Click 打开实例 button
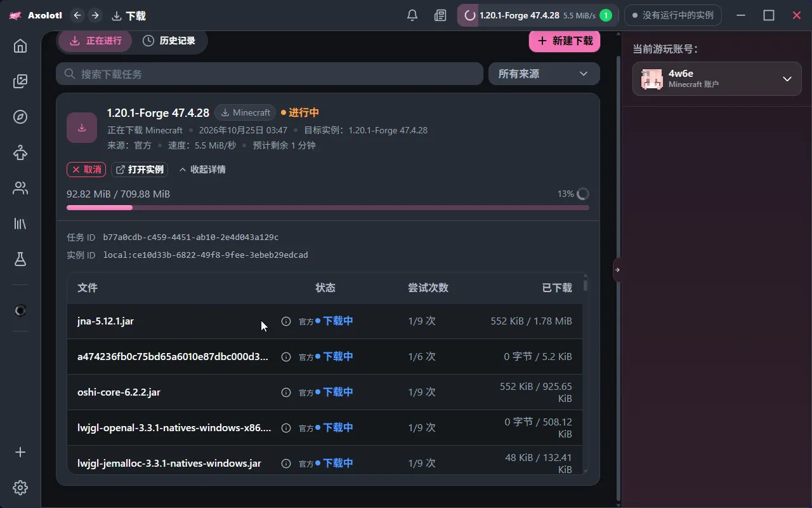The height and width of the screenshot is (508, 812). point(140,170)
